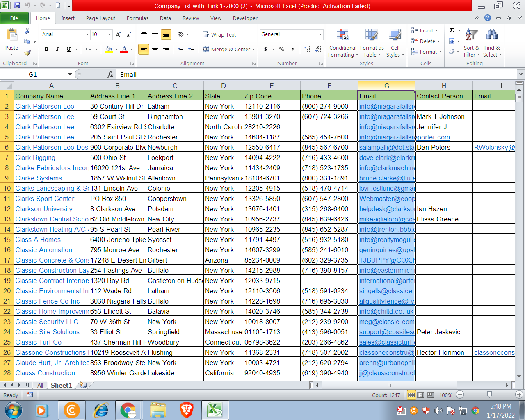This screenshot has width=525, height=420.
Task: Open Internet Explorer from the taskbar
Action: (x=100, y=410)
